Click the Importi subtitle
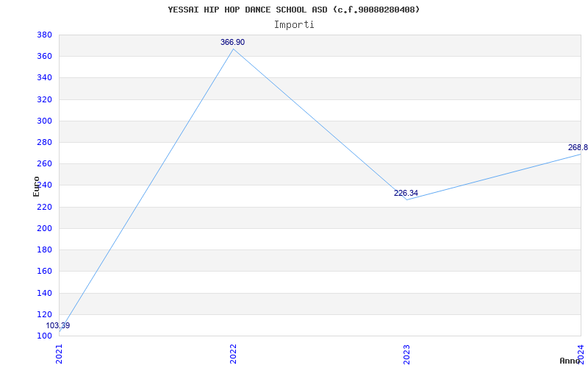Screen dimensions: 588x368 coord(294,25)
